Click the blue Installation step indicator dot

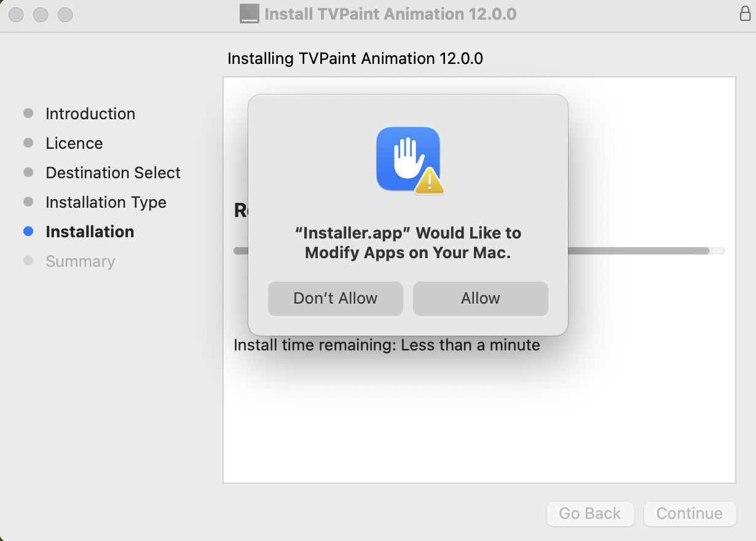(x=28, y=231)
